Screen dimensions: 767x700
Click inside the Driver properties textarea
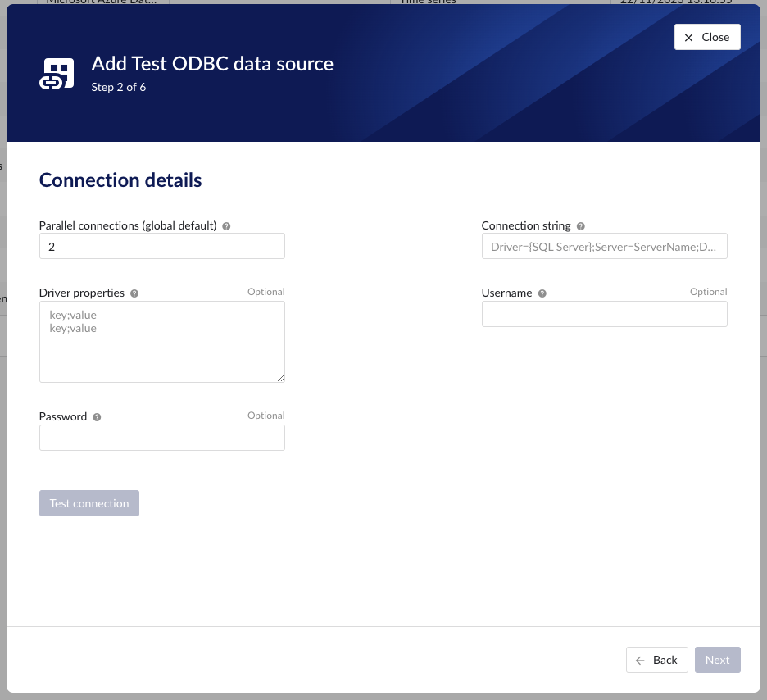[x=162, y=342]
